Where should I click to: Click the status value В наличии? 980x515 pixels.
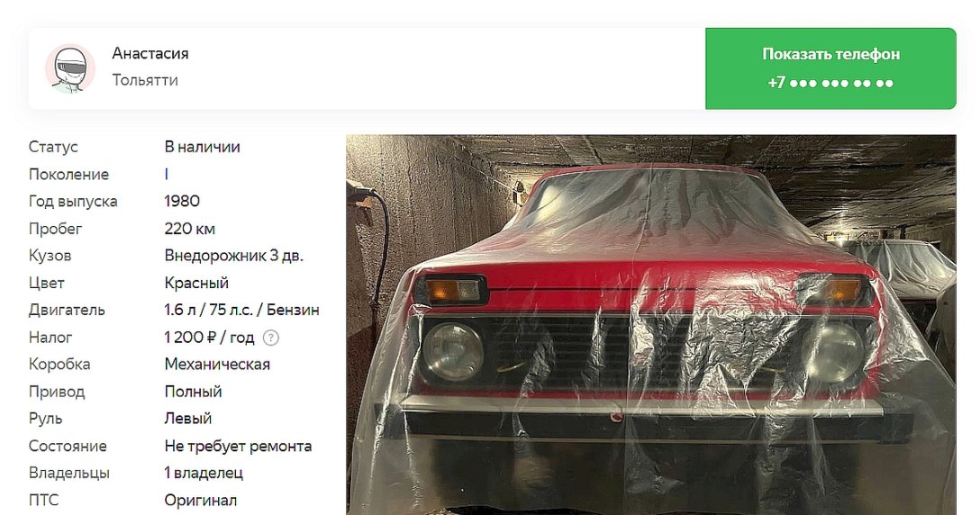[203, 147]
